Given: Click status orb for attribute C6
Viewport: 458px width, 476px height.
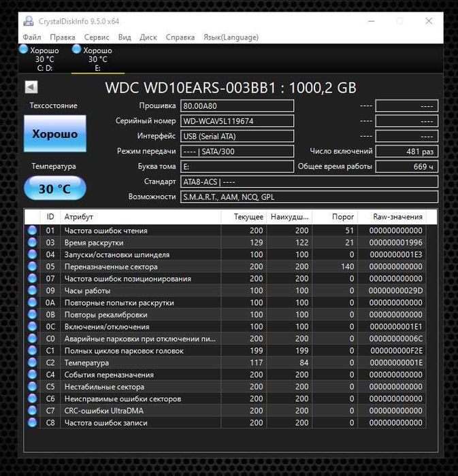Looking at the screenshot, I should point(32,398).
